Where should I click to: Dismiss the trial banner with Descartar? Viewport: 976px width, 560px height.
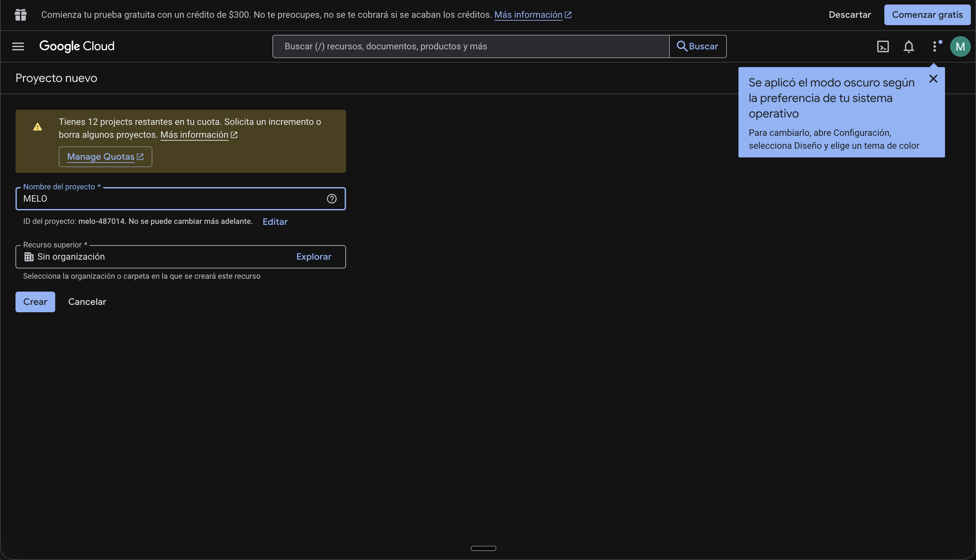(x=849, y=15)
